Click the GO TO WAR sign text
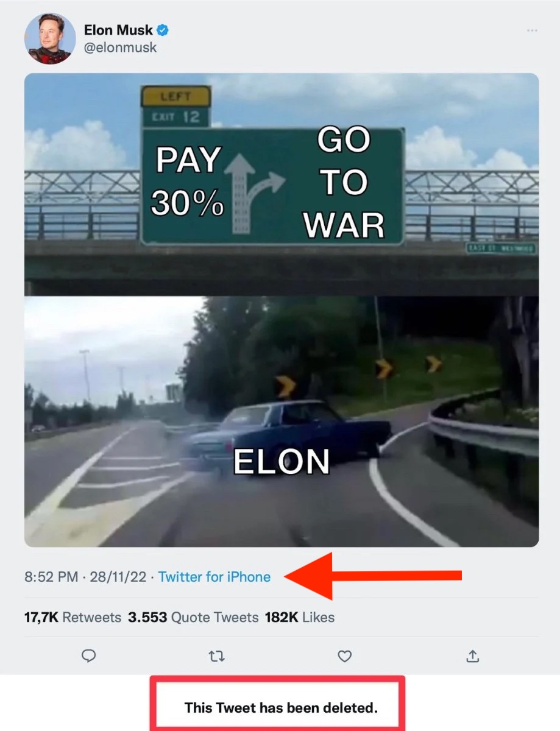560x731 pixels. pyautogui.click(x=344, y=183)
